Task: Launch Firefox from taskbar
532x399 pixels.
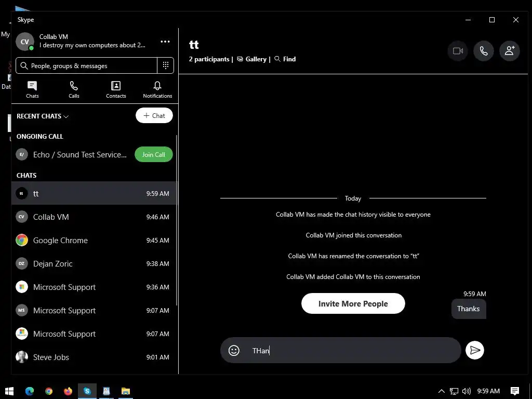Action: [x=68, y=391]
